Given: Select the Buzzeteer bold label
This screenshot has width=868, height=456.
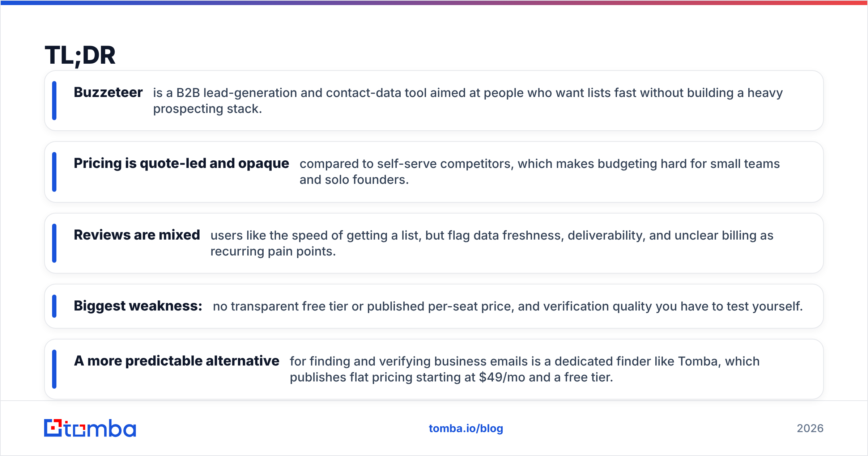Looking at the screenshot, I should pos(108,92).
